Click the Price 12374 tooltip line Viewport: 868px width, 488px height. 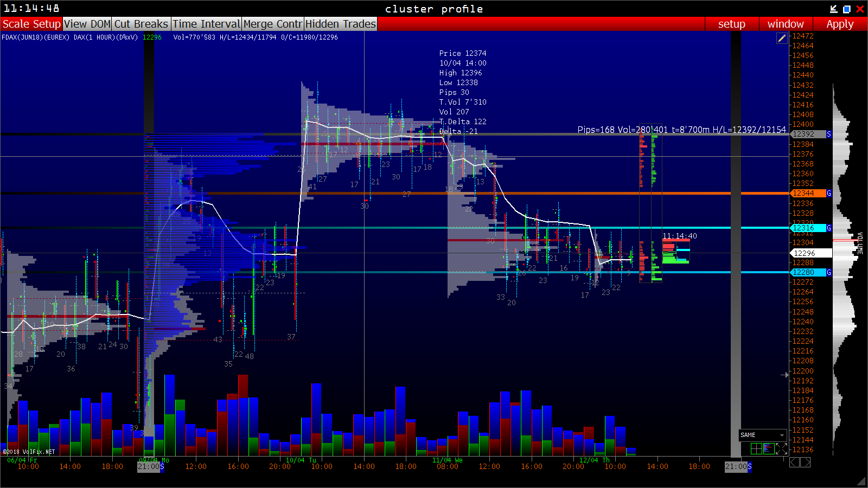tap(463, 53)
